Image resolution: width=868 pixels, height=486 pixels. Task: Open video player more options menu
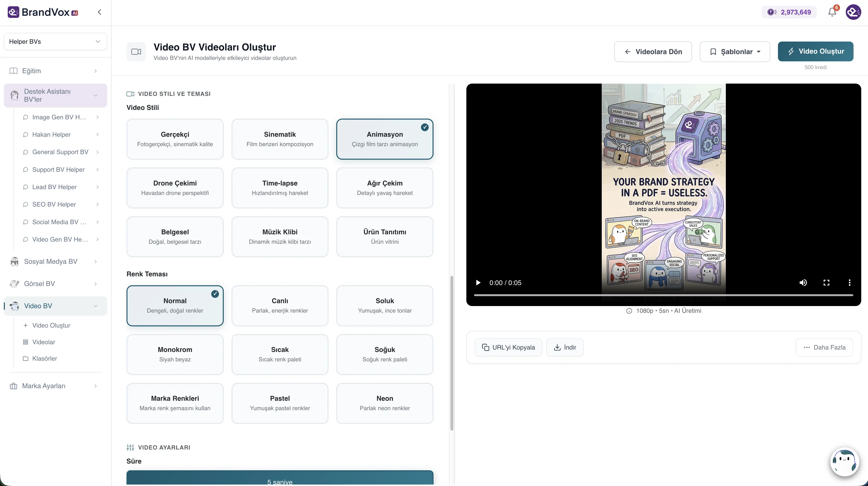(x=849, y=283)
